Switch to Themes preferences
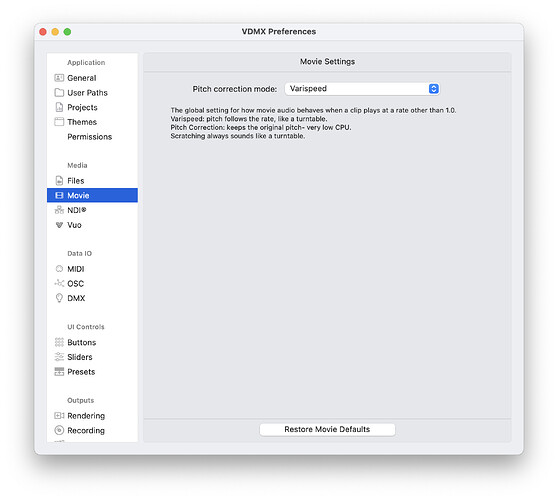Image resolution: width=558 pixels, height=500 pixels. click(x=92, y=122)
